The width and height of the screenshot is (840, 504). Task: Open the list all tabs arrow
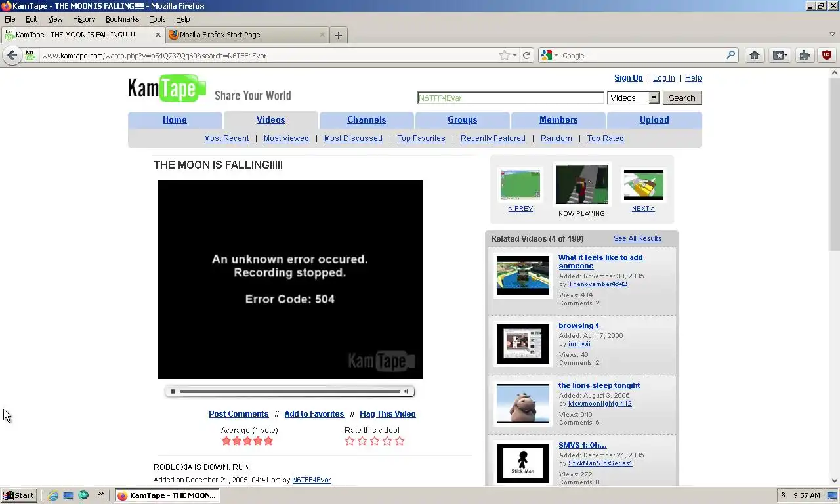click(x=832, y=35)
